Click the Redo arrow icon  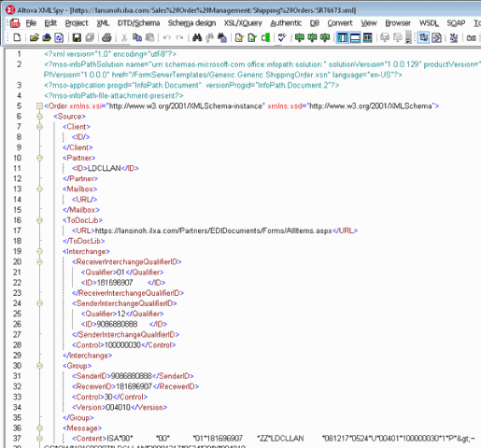[179, 37]
